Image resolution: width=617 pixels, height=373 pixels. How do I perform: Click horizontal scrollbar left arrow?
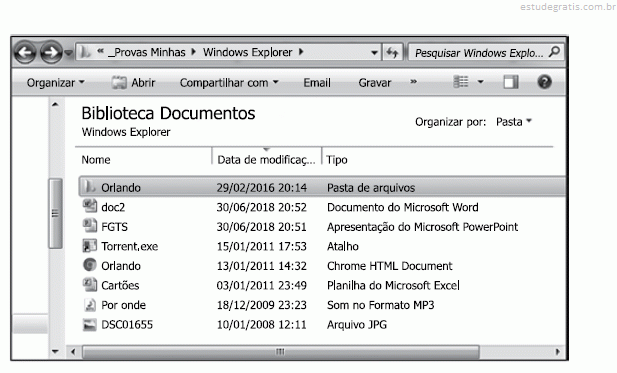(x=73, y=351)
